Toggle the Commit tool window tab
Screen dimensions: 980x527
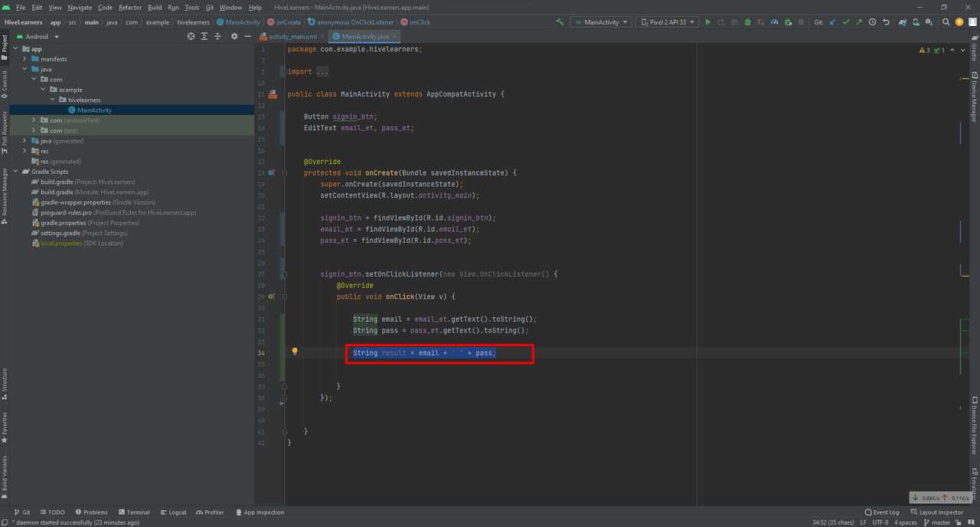coord(5,84)
